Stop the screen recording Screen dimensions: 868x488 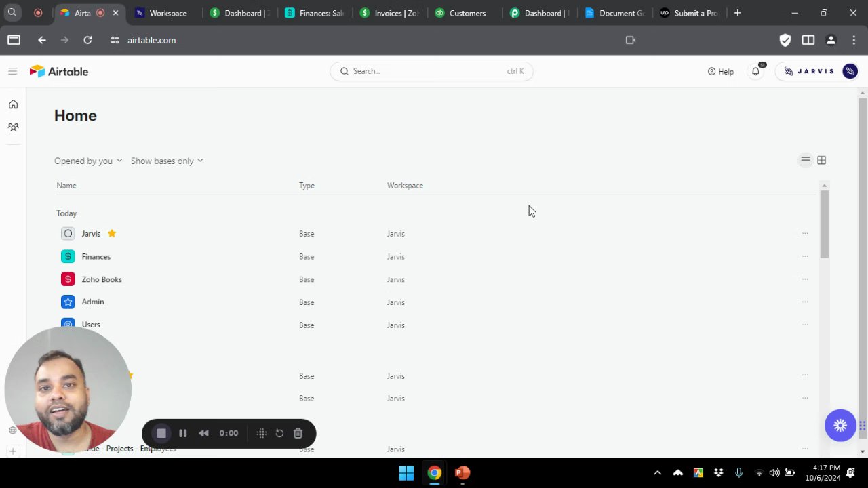161,433
